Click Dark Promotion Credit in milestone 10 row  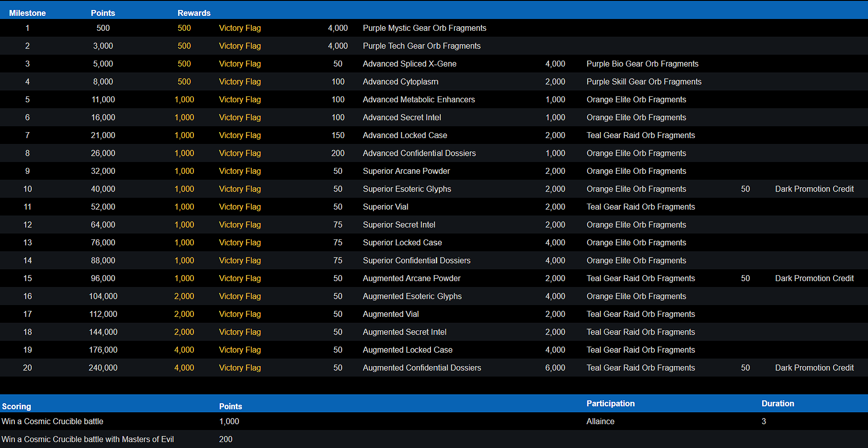814,189
